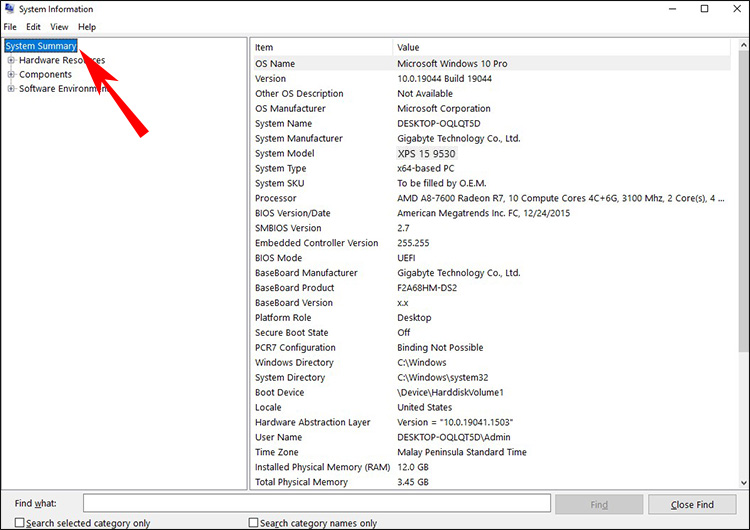Select the SMBIOS Version row
This screenshot has width=750, height=530.
pyautogui.click(x=491, y=228)
